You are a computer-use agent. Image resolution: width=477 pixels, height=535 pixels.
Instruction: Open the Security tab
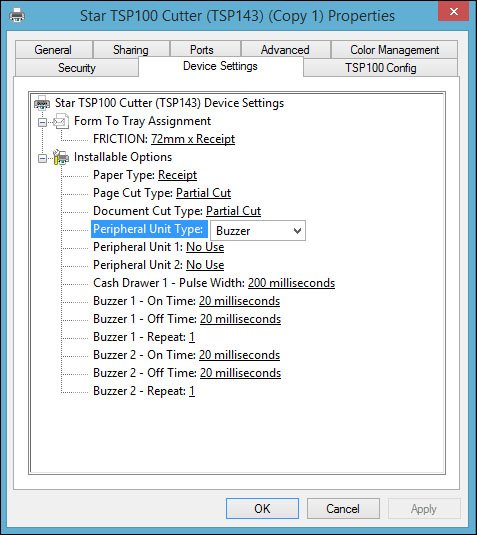click(77, 68)
